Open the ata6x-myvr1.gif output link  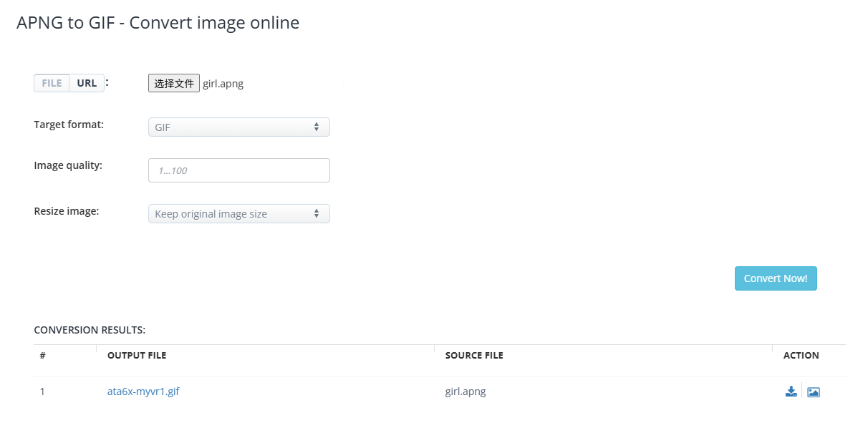point(143,392)
